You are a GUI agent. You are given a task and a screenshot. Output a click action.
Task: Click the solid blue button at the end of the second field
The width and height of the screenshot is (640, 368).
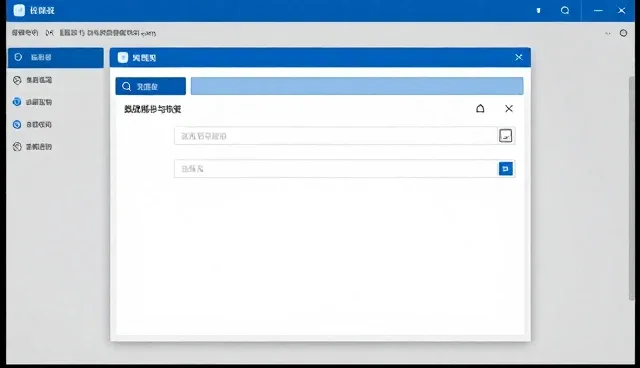(x=506, y=168)
